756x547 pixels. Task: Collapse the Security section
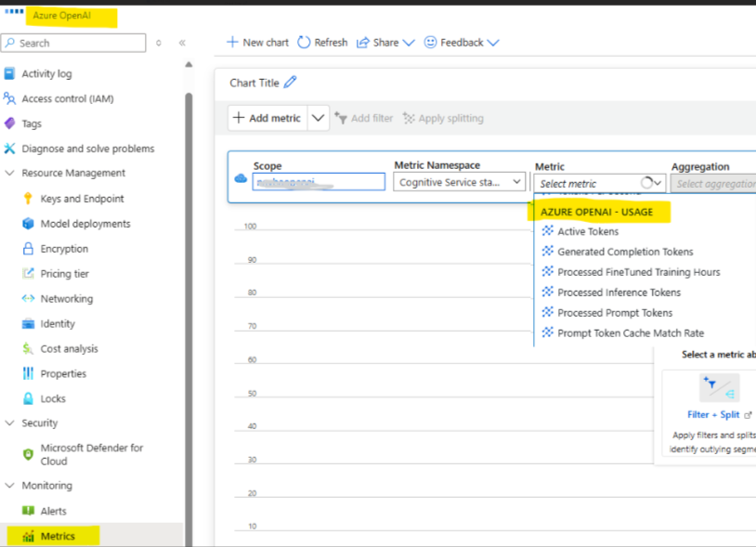pos(9,423)
